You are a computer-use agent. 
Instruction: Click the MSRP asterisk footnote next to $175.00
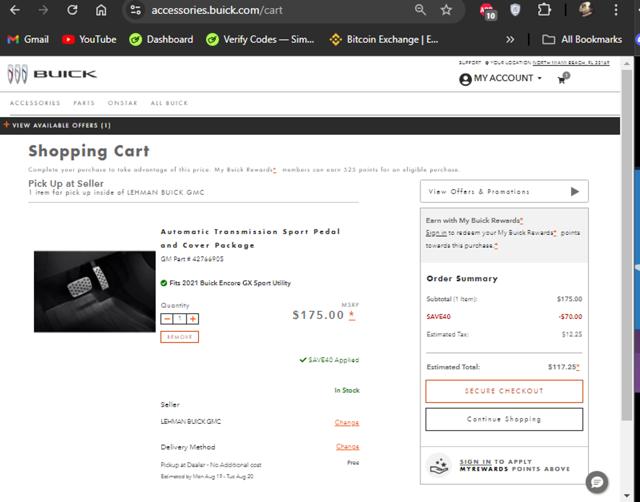pos(352,315)
